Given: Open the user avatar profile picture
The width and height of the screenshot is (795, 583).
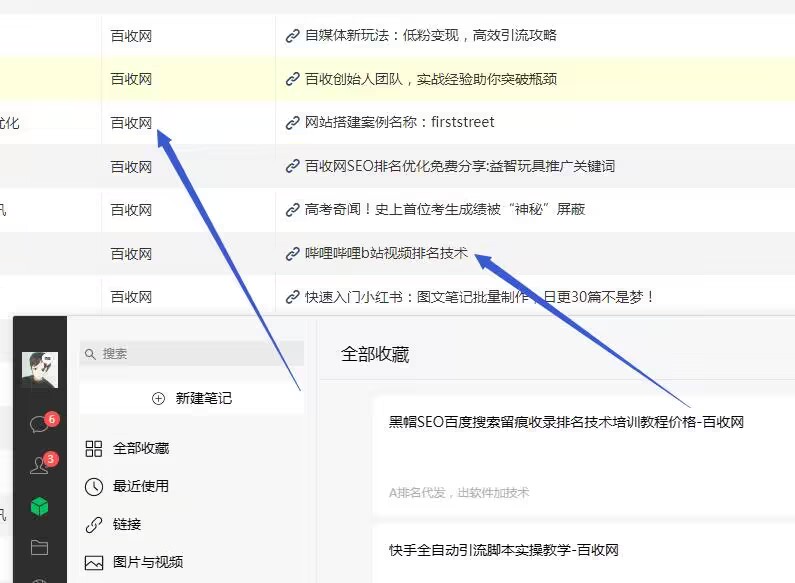Looking at the screenshot, I should (x=40, y=370).
